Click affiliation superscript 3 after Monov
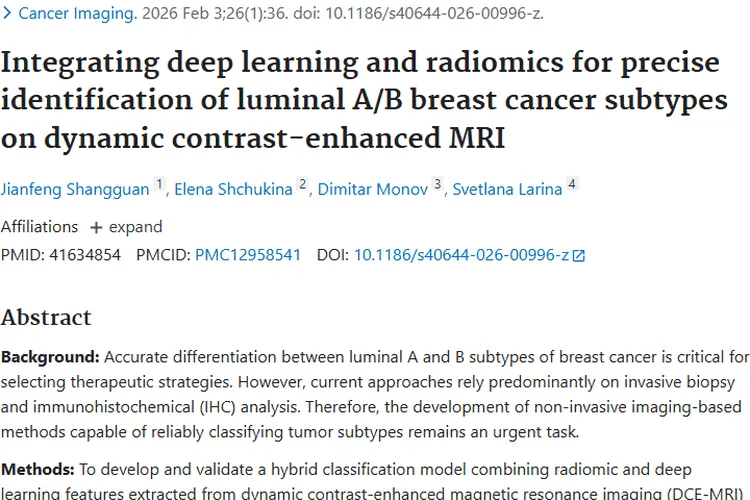750x500 pixels. click(437, 185)
